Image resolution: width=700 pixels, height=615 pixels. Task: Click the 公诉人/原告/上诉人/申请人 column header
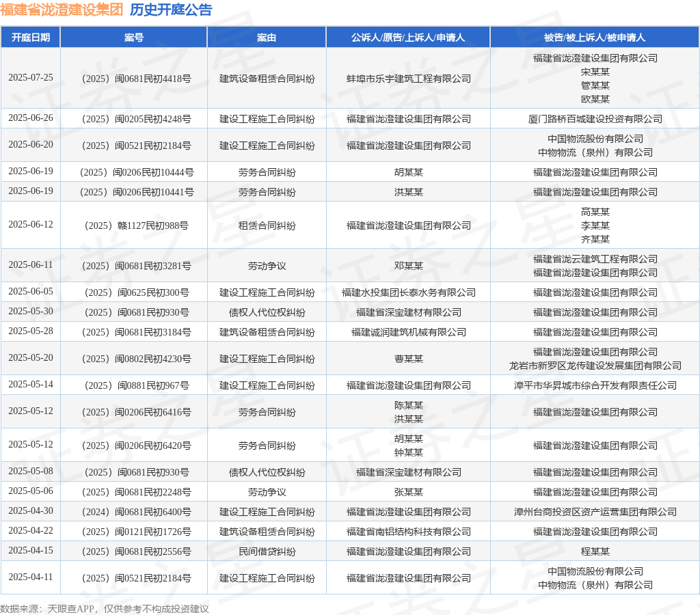[x=408, y=38]
